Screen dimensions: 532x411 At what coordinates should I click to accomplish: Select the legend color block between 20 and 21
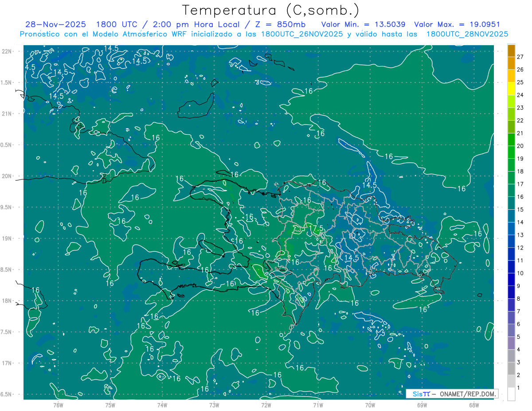pos(511,140)
